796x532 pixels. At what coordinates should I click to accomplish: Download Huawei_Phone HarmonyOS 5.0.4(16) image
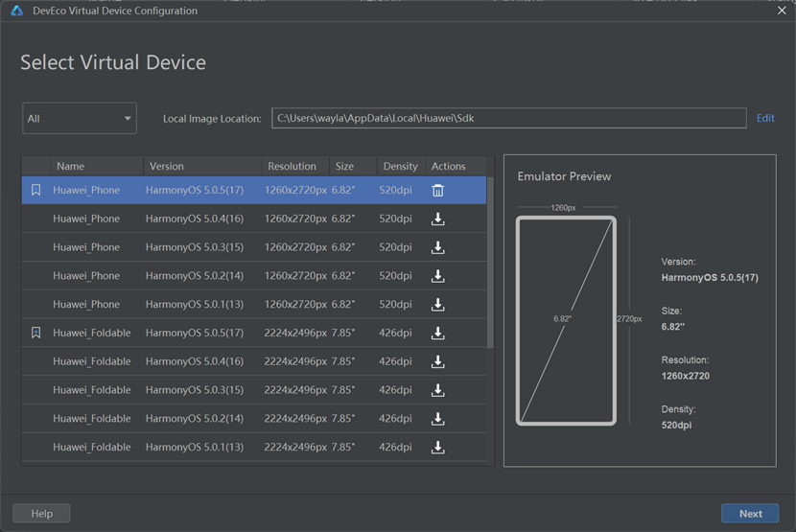pyautogui.click(x=437, y=219)
